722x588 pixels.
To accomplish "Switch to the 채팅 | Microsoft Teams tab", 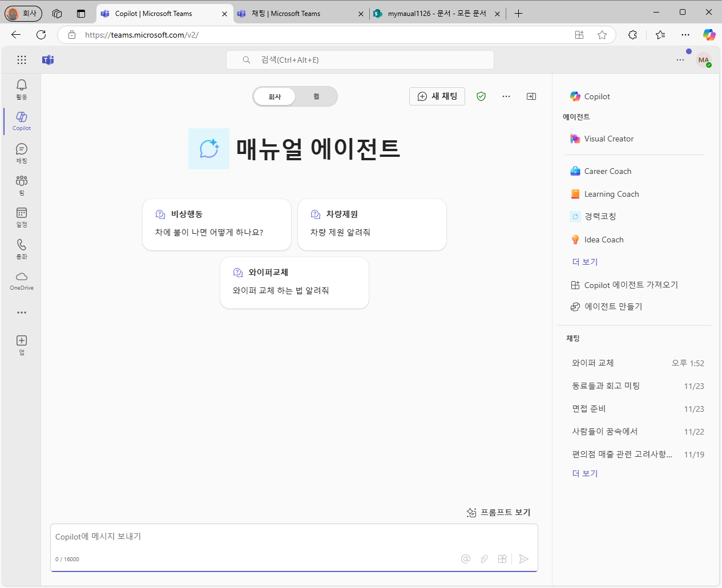I will (301, 14).
